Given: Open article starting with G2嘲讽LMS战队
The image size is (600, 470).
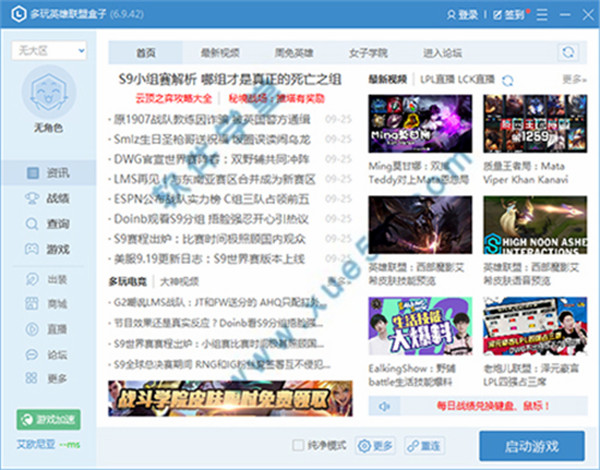Looking at the screenshot, I should pos(220,303).
